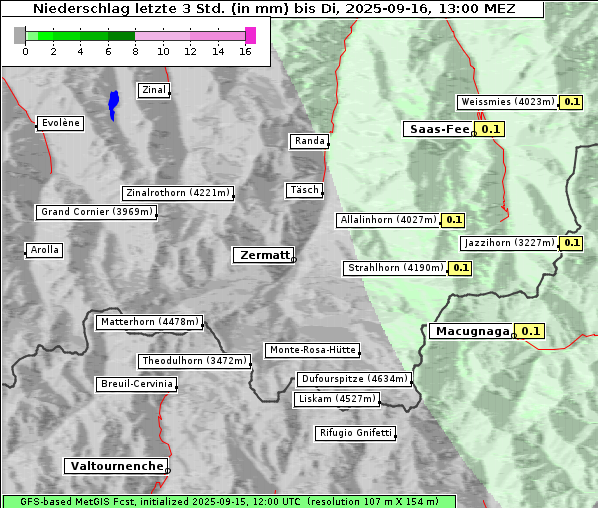This screenshot has width=598, height=508.
Task: Click the Täsch label
Action: pyautogui.click(x=304, y=190)
